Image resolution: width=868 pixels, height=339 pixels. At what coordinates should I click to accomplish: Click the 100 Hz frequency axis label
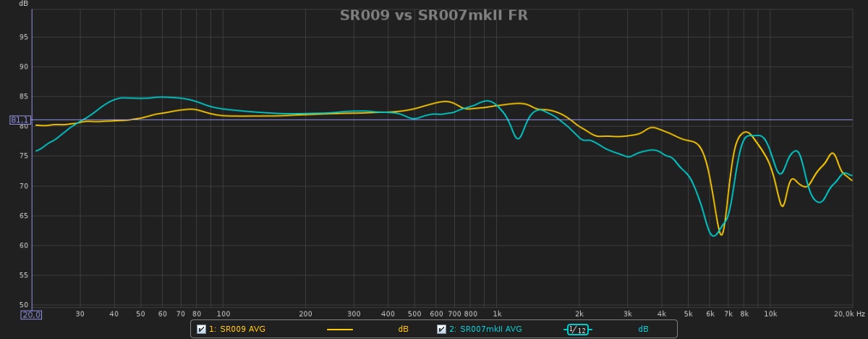coord(224,314)
